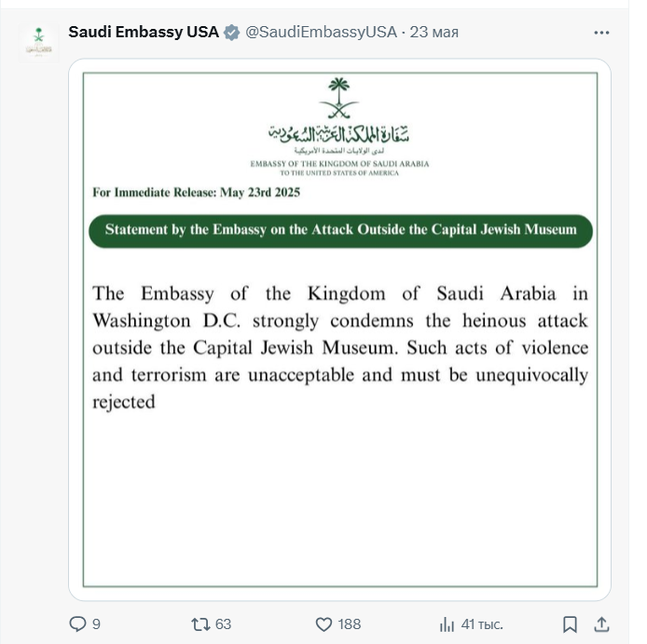Viewport: 647px width, 644px height.
Task: Open the three-dot more options menu
Action: click(x=601, y=33)
